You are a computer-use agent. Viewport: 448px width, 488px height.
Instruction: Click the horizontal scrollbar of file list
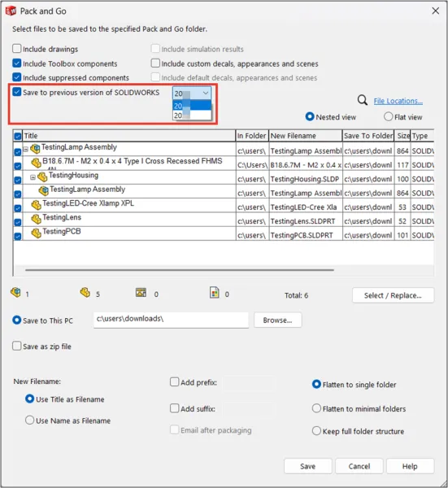[180, 270]
